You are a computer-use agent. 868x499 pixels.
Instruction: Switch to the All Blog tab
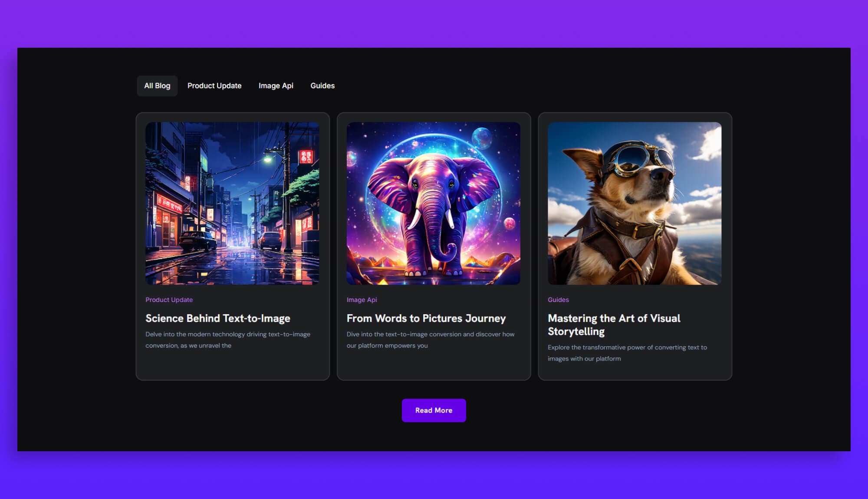(157, 85)
